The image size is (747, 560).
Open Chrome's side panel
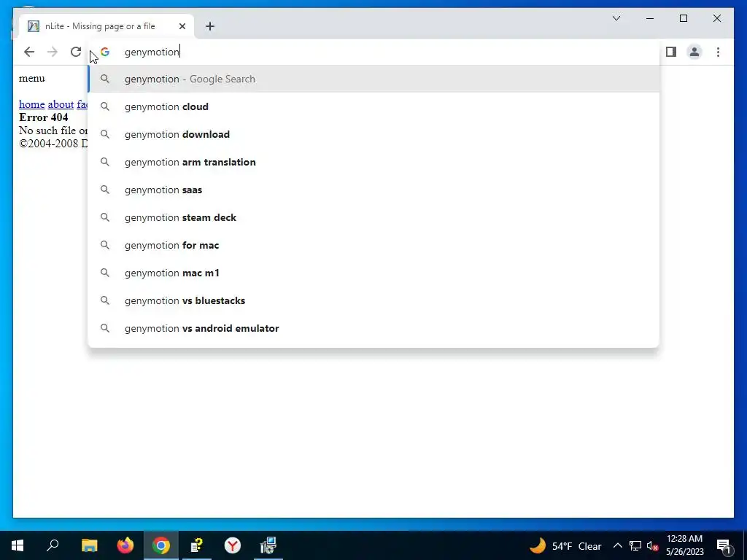coord(671,52)
